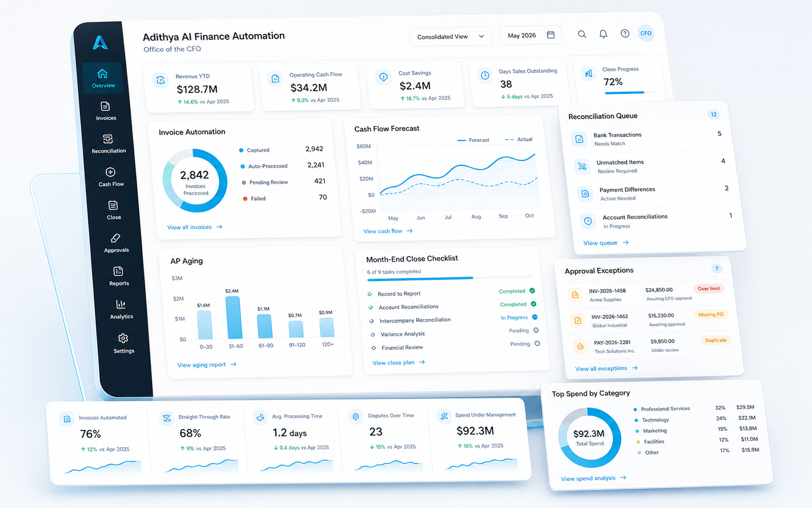Check the Variance Analysis pending circle
Image resolution: width=812 pixels, height=508 pixels.
click(x=536, y=330)
